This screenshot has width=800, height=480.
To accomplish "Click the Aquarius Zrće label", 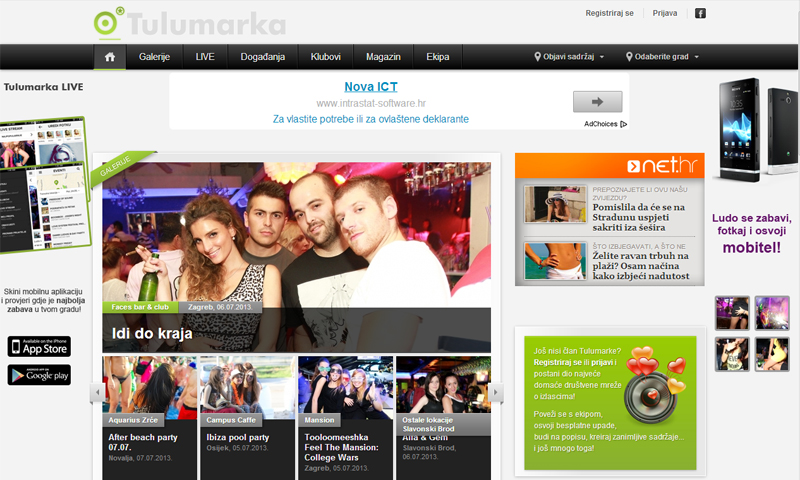I will (133, 420).
